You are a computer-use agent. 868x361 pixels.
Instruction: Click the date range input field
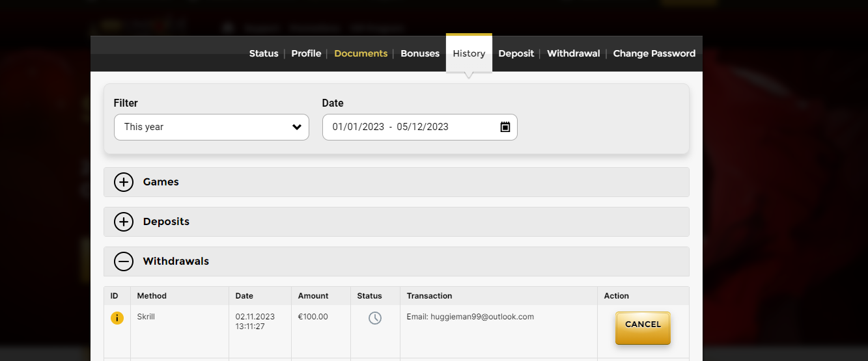pyautogui.click(x=410, y=127)
